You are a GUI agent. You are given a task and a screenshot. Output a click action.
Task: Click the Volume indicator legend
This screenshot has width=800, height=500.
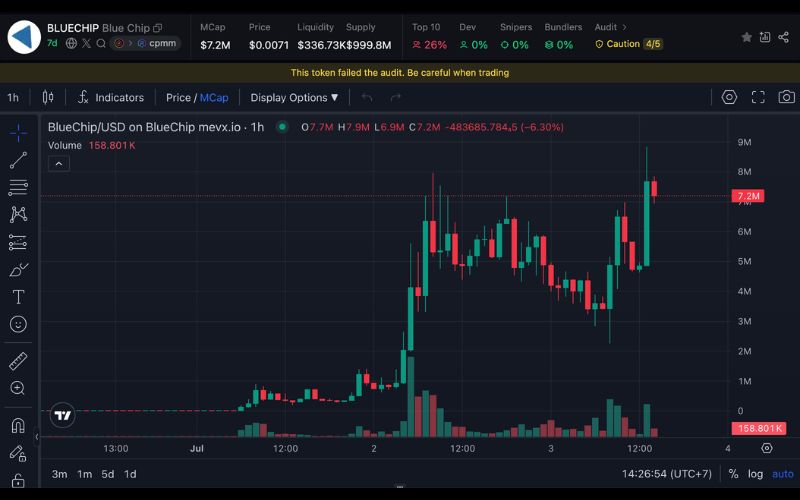pos(91,145)
